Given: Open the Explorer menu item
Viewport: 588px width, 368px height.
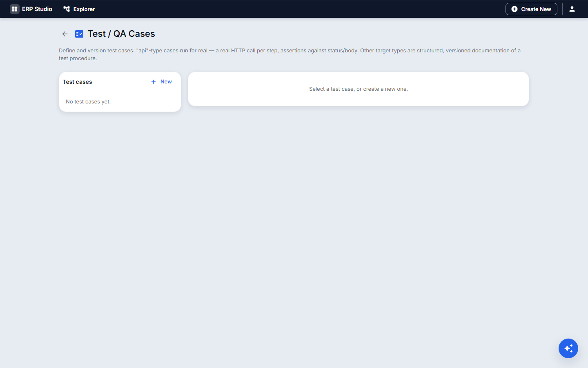Looking at the screenshot, I should pos(79,9).
